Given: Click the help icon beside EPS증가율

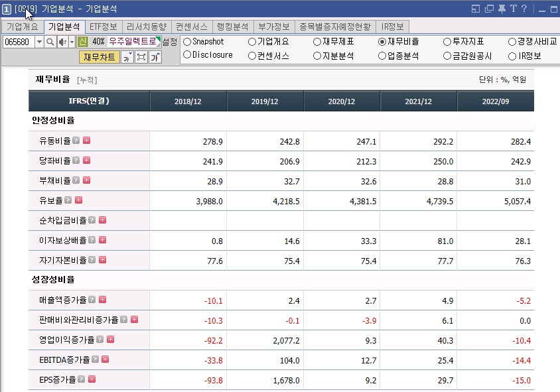Looking at the screenshot, I should pos(82,379).
